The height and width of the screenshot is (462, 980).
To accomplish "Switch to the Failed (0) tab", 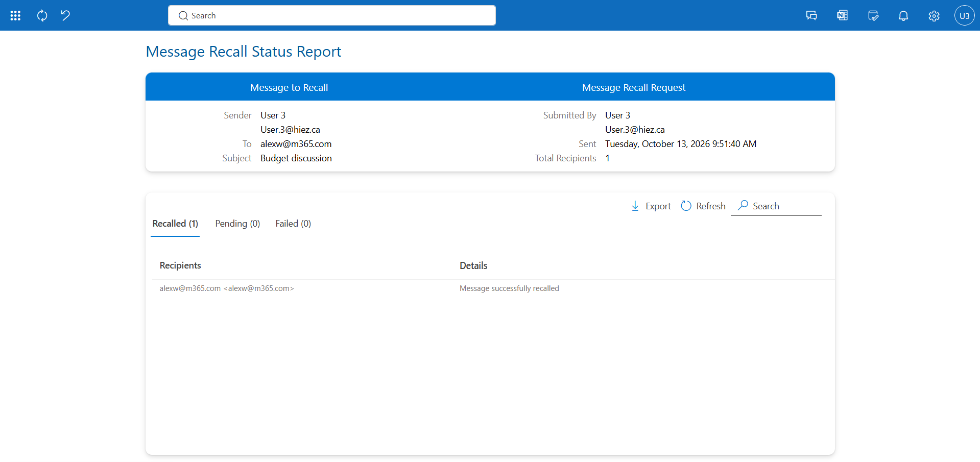I will 293,224.
